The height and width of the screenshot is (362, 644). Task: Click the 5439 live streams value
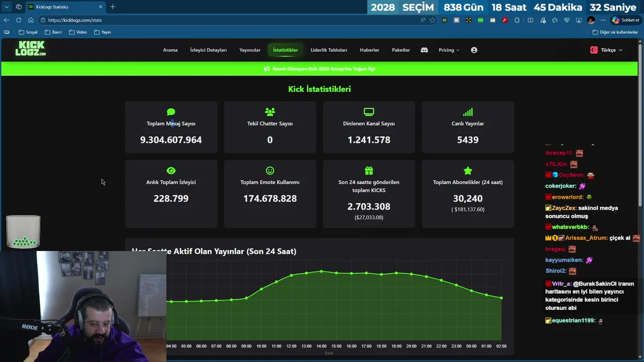click(468, 140)
